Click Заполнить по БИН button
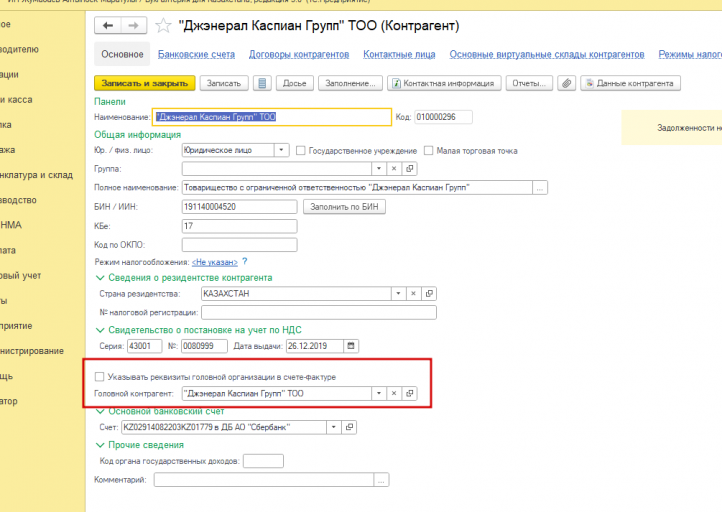 344,207
